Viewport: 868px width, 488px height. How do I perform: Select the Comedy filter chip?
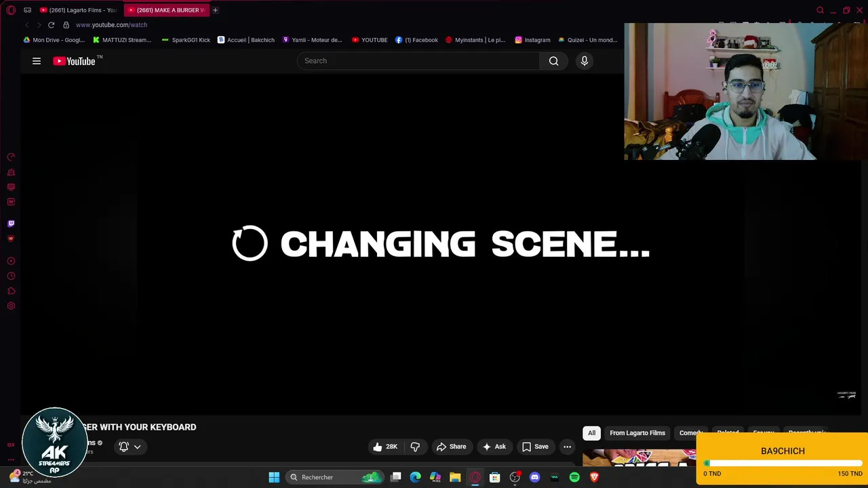[x=691, y=433]
